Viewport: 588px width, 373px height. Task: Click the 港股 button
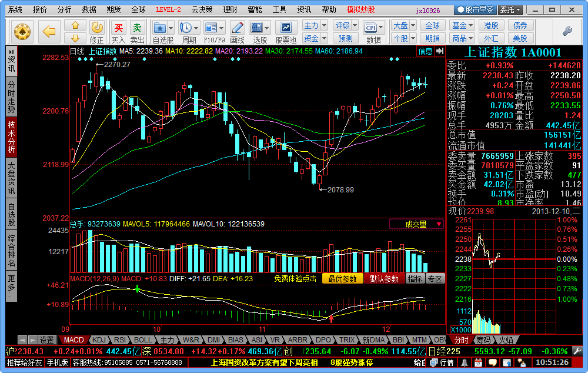coord(491,25)
